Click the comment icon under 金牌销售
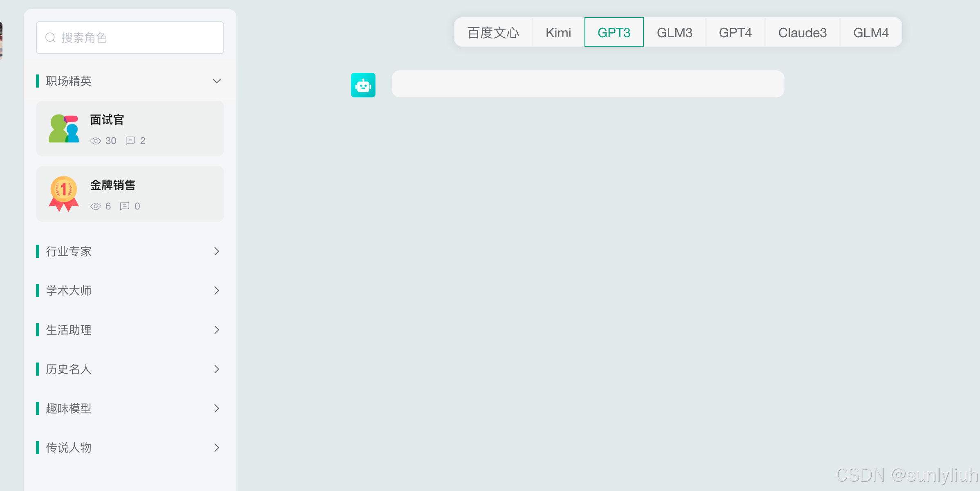Viewport: 980px width, 491px height. pos(125,206)
